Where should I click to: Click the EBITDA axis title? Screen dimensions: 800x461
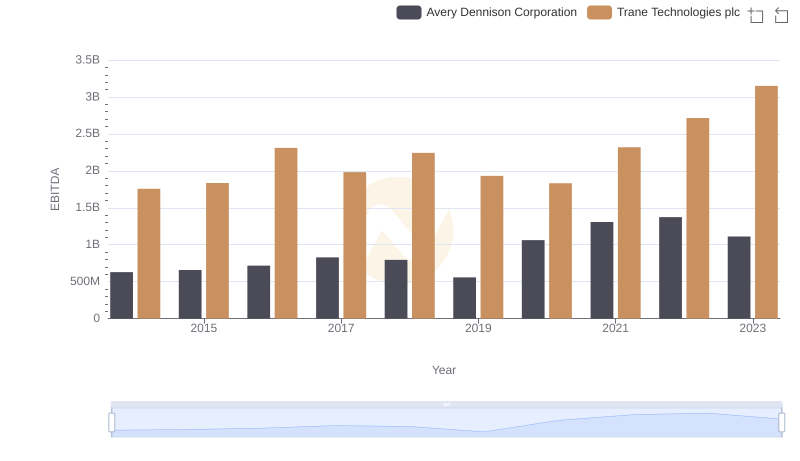[55, 189]
